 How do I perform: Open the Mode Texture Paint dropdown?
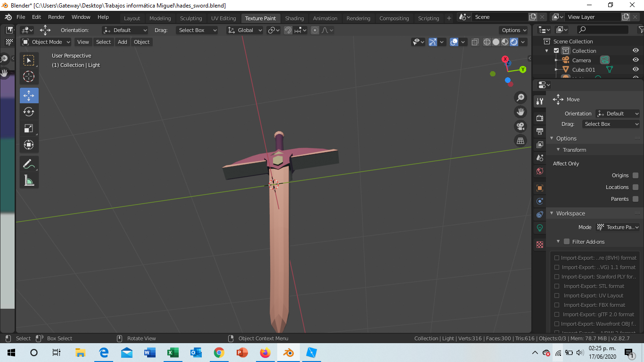point(618,227)
